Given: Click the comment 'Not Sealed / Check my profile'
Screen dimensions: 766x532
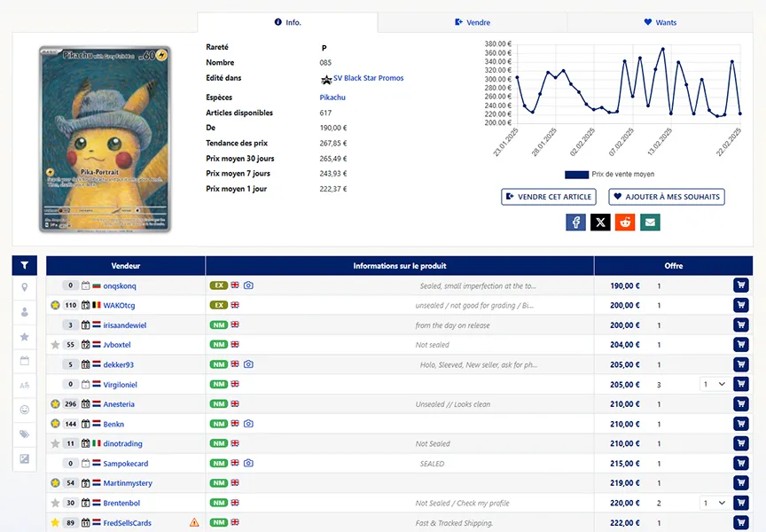Looking at the screenshot, I should click(462, 503).
